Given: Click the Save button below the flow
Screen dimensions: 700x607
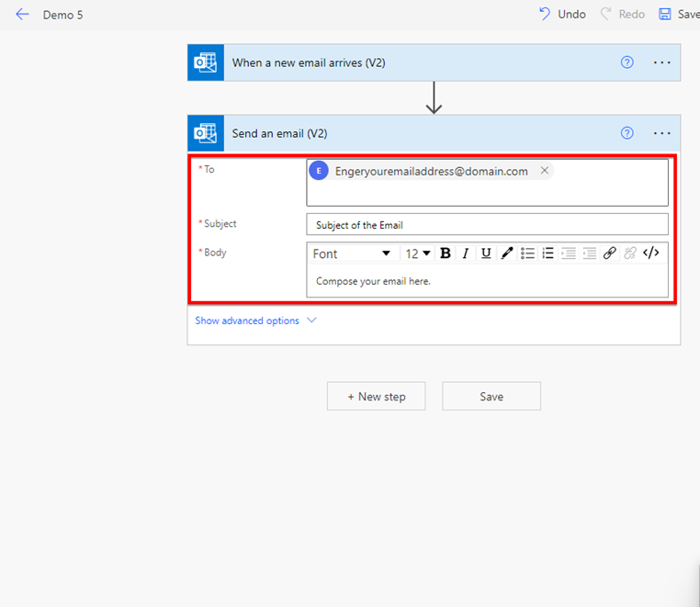Looking at the screenshot, I should [491, 396].
